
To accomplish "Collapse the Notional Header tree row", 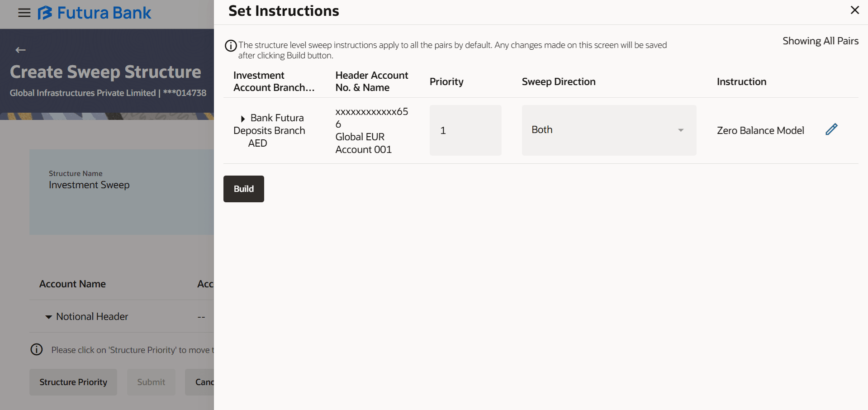I will [48, 317].
